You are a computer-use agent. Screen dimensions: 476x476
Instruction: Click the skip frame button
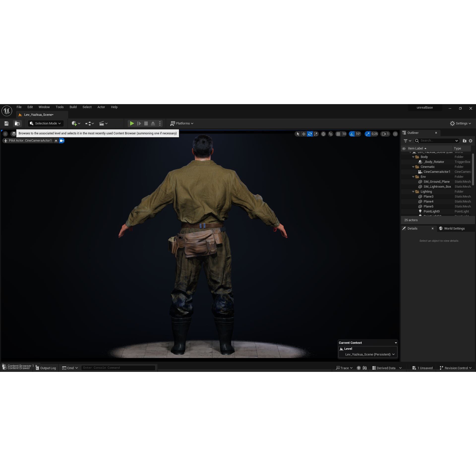tap(139, 123)
